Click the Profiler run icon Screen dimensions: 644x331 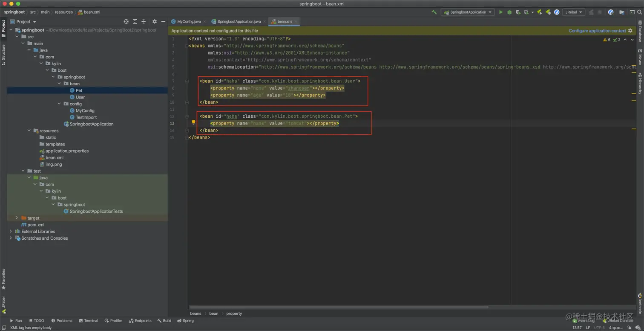coord(526,12)
